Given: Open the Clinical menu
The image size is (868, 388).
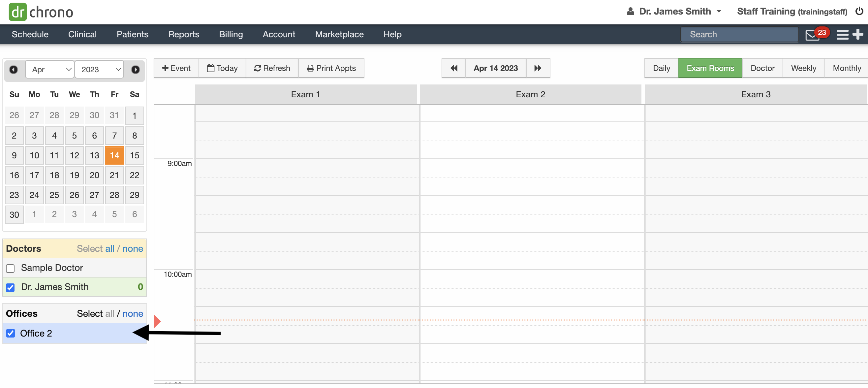Looking at the screenshot, I should click(x=82, y=34).
